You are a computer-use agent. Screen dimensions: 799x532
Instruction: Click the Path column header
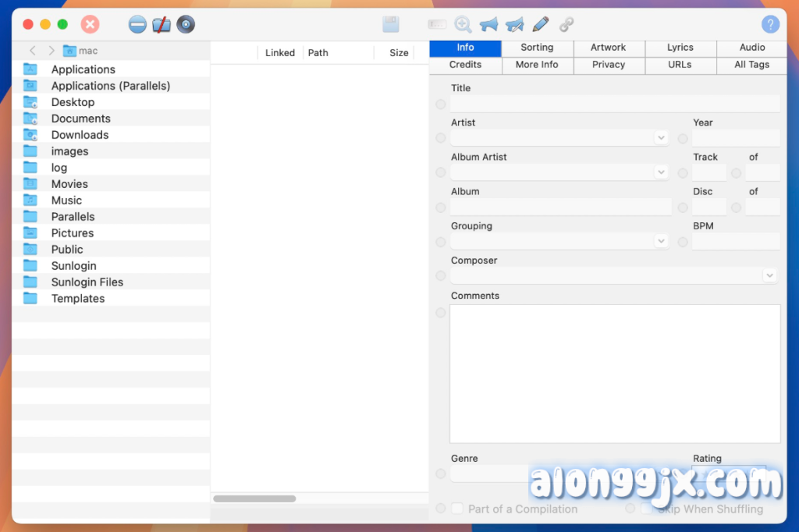pyautogui.click(x=318, y=53)
